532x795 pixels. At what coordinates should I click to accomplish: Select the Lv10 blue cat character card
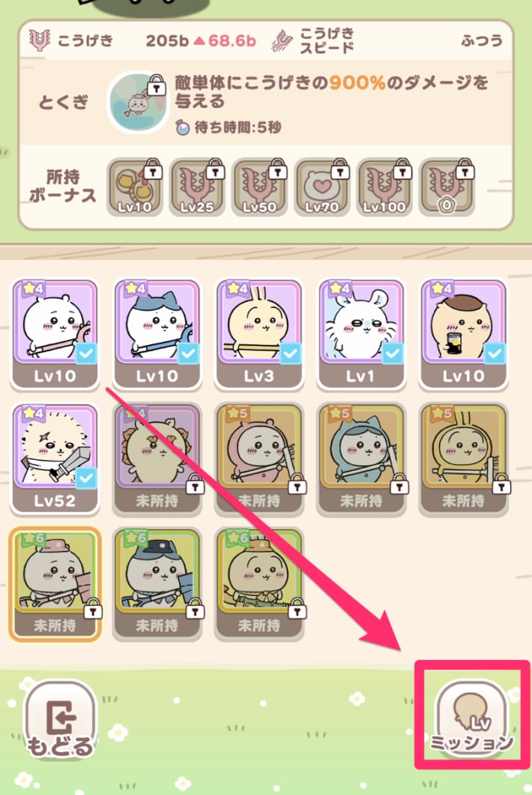[157, 335]
